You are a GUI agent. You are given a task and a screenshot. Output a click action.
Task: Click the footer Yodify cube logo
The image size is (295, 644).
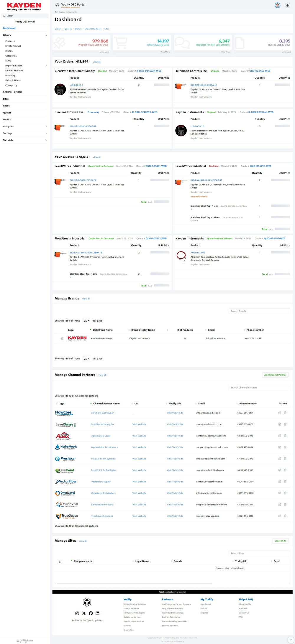pyautogui.click(x=87, y=602)
